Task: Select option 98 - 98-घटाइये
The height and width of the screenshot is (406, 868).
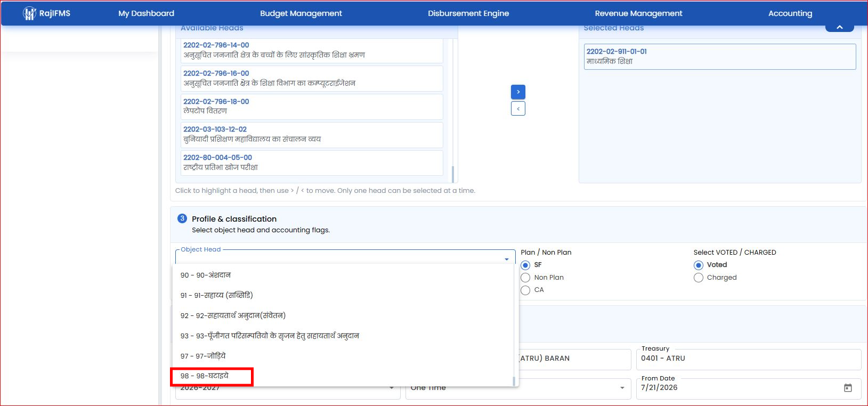Action: pyautogui.click(x=342, y=376)
